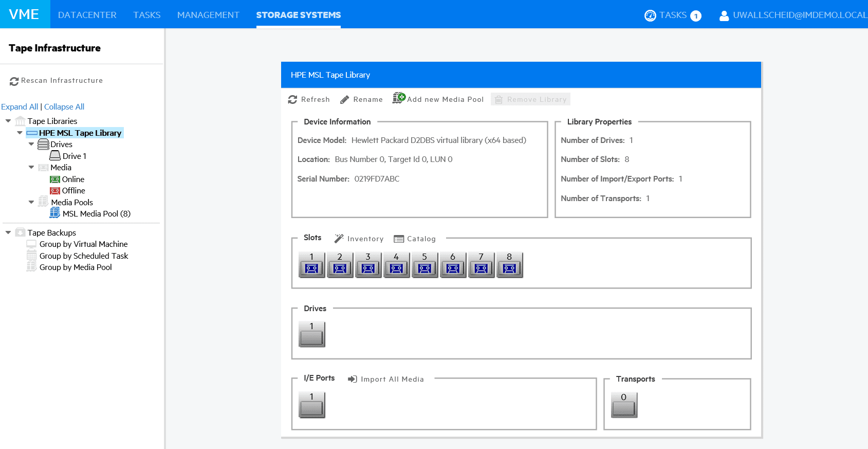Select tape slot 7

[482, 265]
